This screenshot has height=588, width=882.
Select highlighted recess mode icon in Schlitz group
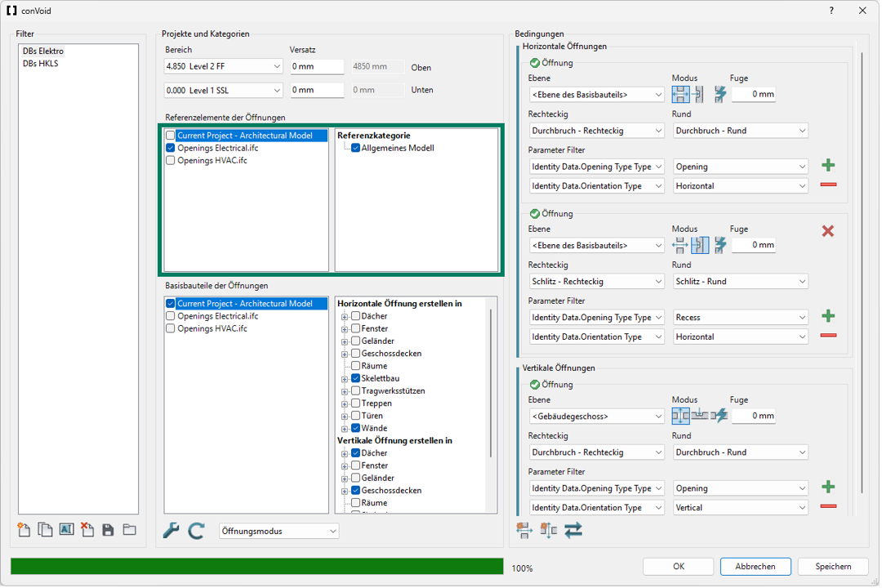[700, 245]
